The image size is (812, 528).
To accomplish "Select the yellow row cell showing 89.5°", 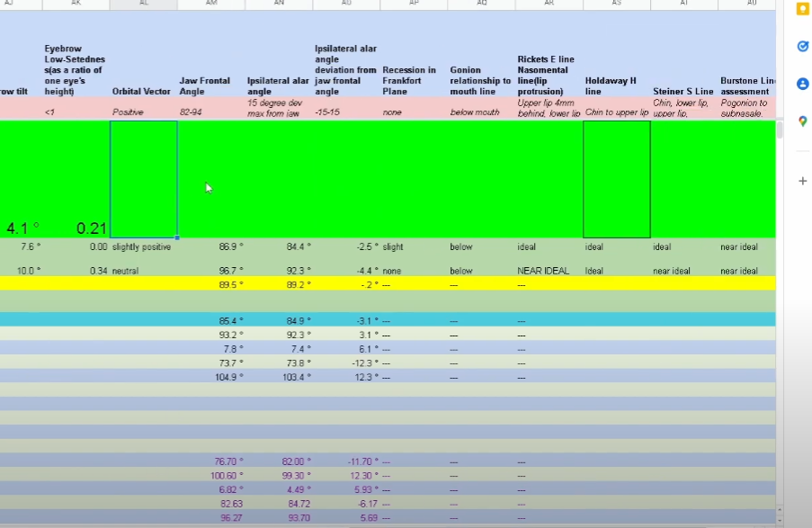I will (x=211, y=284).
